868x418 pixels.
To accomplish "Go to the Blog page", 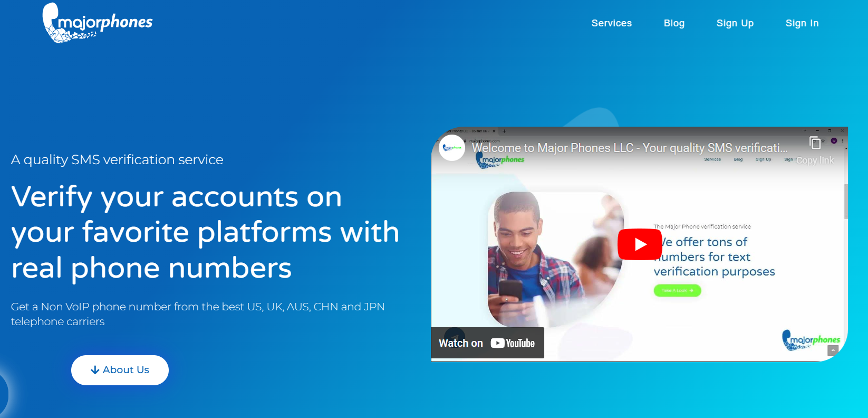I will [x=674, y=23].
